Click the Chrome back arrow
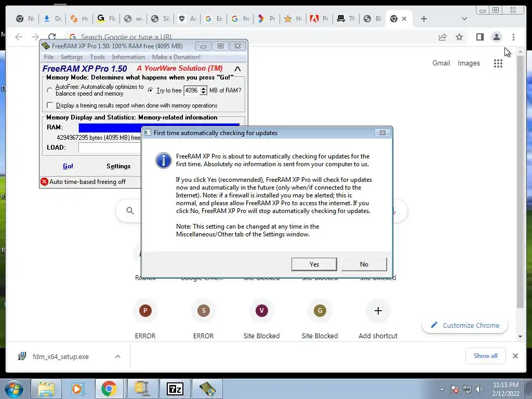This screenshot has height=399, width=532. coord(19,37)
